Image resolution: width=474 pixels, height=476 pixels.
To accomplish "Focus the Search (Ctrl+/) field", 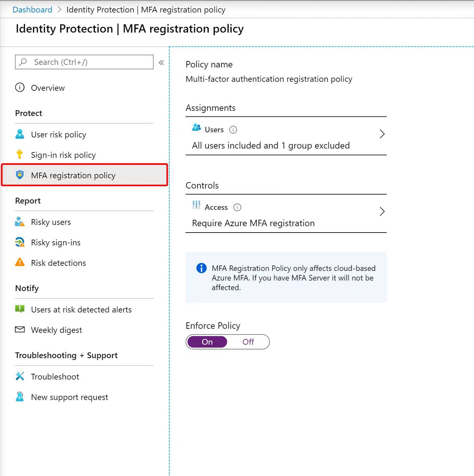I will (x=84, y=62).
